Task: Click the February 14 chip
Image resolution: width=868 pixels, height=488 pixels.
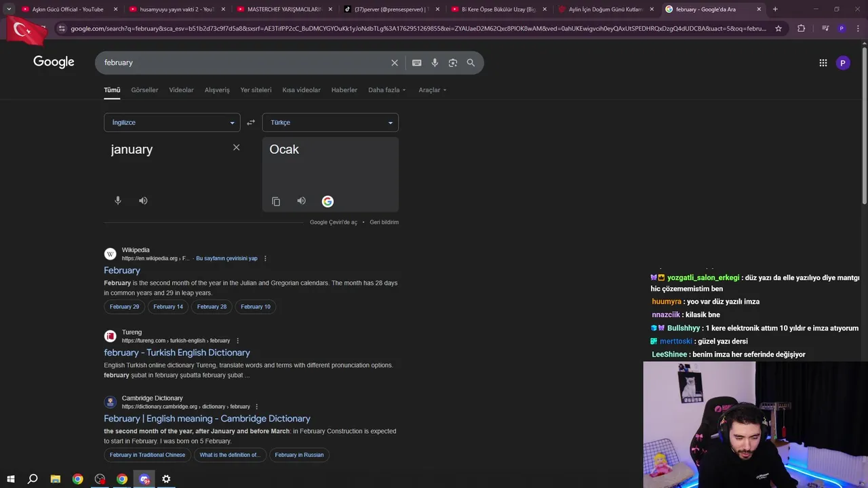Action: [x=168, y=307]
